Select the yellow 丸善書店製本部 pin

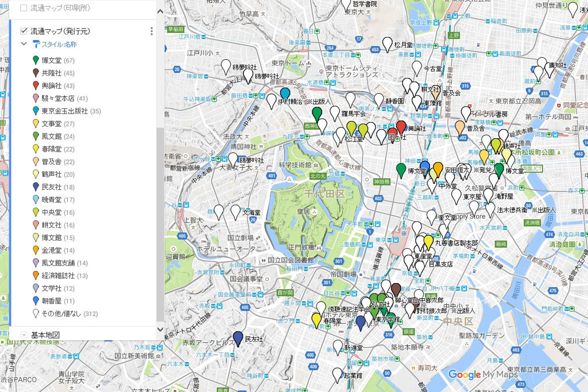coord(428,241)
